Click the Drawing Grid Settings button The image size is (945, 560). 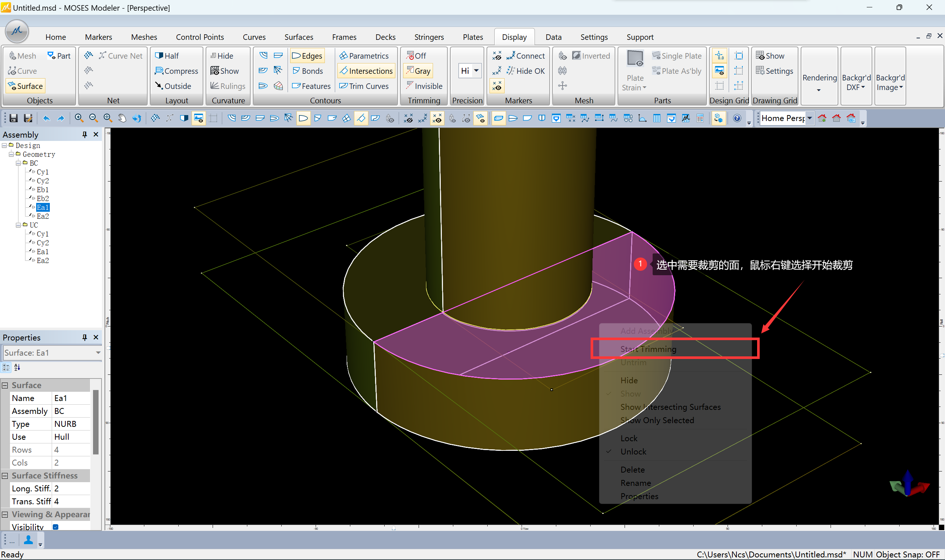[x=774, y=71]
